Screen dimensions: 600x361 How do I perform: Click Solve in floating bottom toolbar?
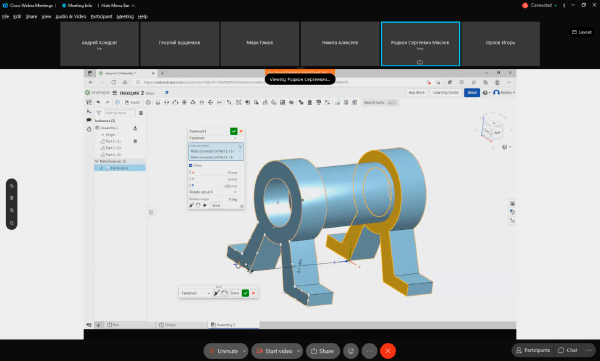pos(235,293)
